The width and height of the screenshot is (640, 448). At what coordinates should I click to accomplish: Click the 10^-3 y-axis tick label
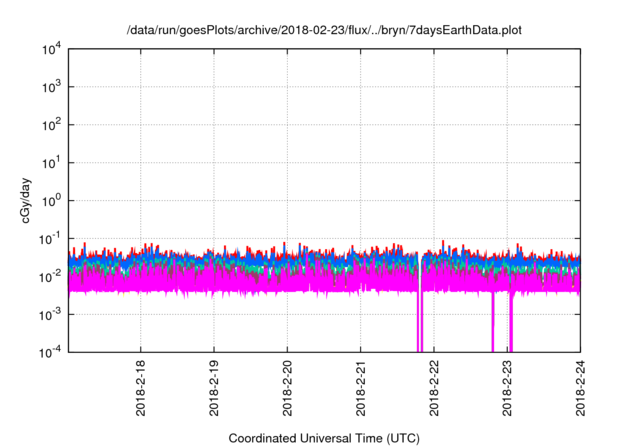[50, 315]
